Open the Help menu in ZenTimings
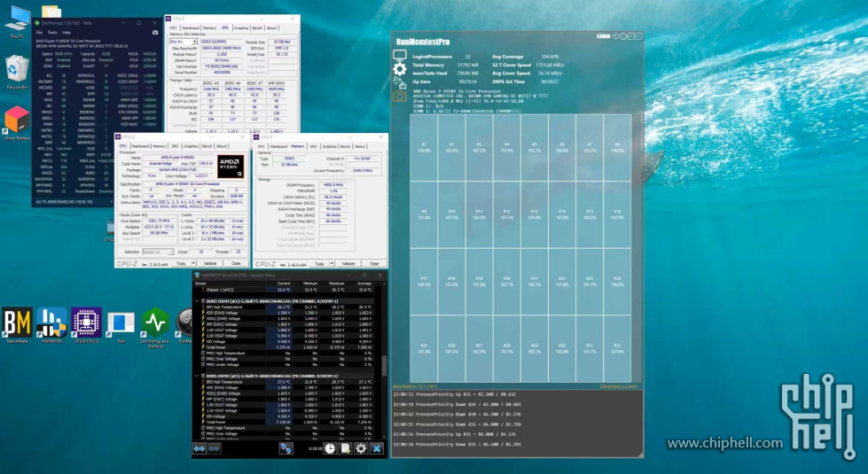This screenshot has width=868, height=474. pyautogui.click(x=66, y=33)
